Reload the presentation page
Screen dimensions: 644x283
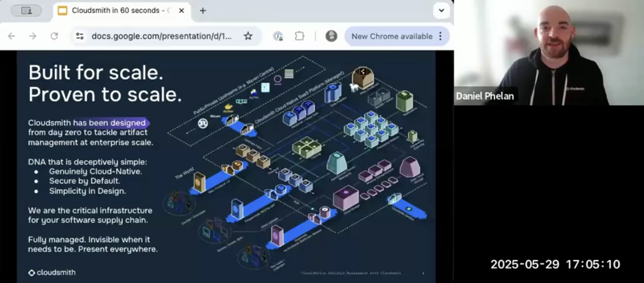click(x=54, y=36)
